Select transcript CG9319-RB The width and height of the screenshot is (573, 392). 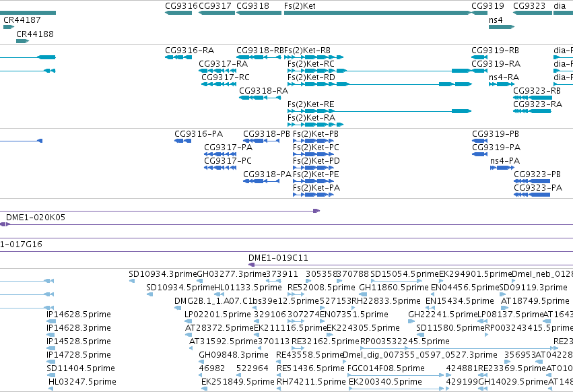[x=495, y=51]
